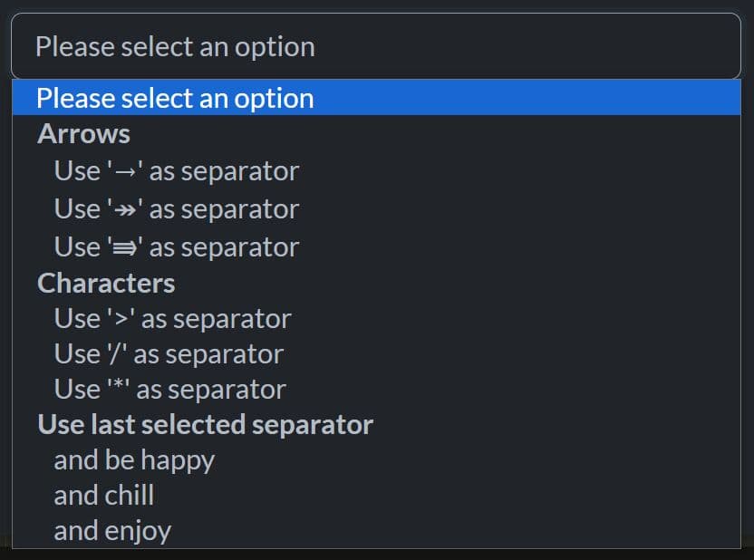Viewport: 754px width, 560px height.
Task: Select "Use '/' as separator" option
Action: click(x=169, y=353)
